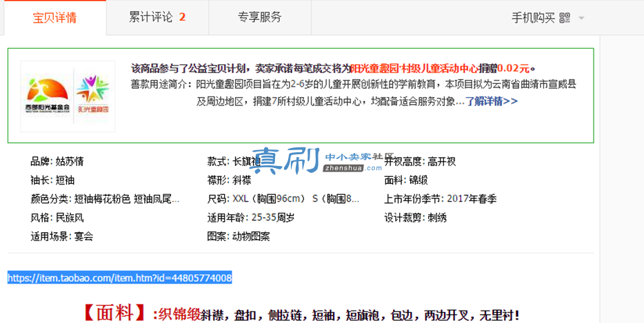This screenshot has height=323, width=644.
Task: Click the 颜色分类 attribute row
Action: coord(105,199)
